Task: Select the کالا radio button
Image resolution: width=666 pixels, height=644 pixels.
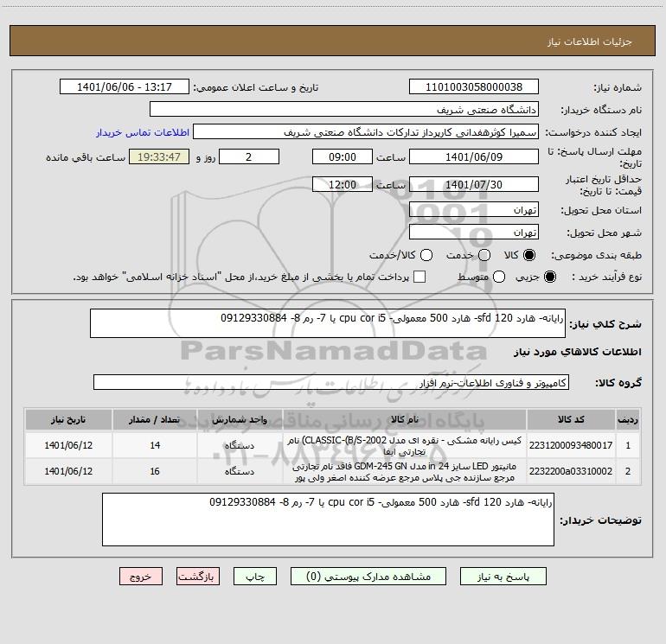Action: pos(529,255)
